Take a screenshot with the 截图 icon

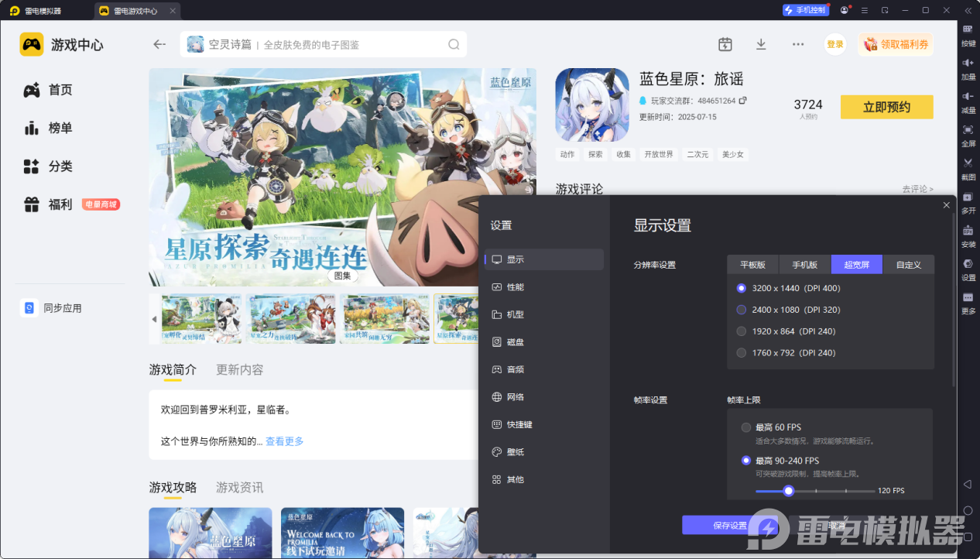point(968,168)
